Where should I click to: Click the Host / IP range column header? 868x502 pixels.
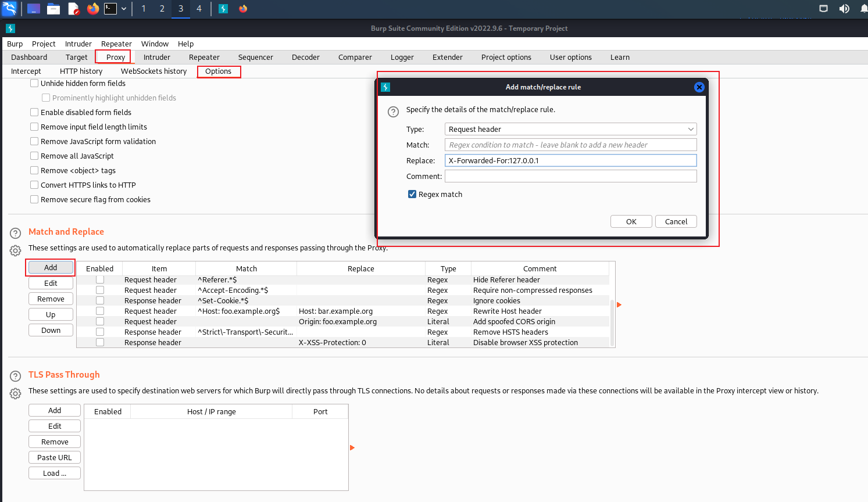[x=211, y=411]
